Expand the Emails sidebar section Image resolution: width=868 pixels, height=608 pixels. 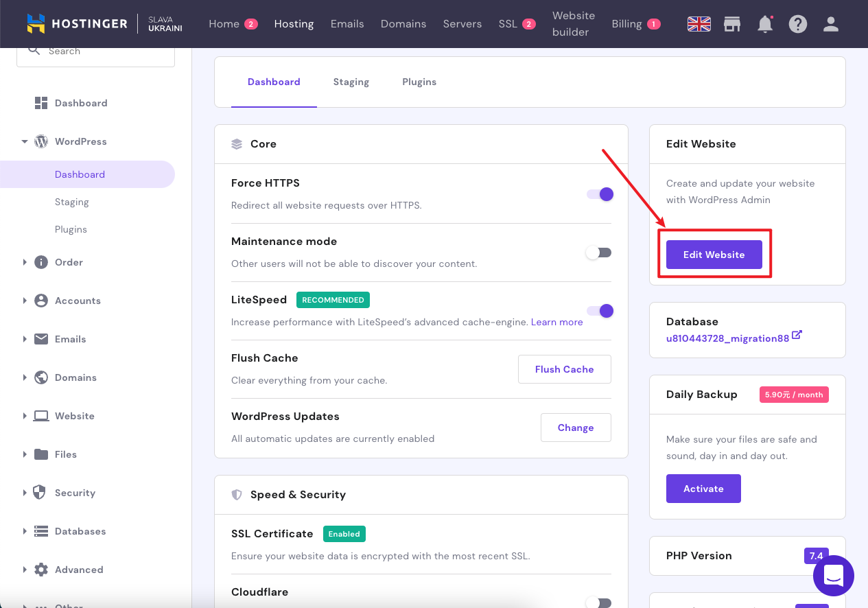point(25,339)
